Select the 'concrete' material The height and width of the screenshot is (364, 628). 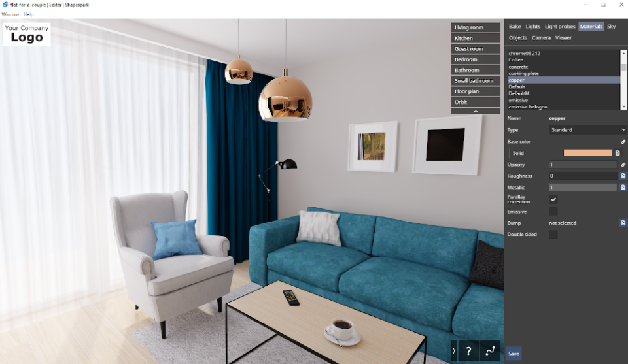coord(563,67)
